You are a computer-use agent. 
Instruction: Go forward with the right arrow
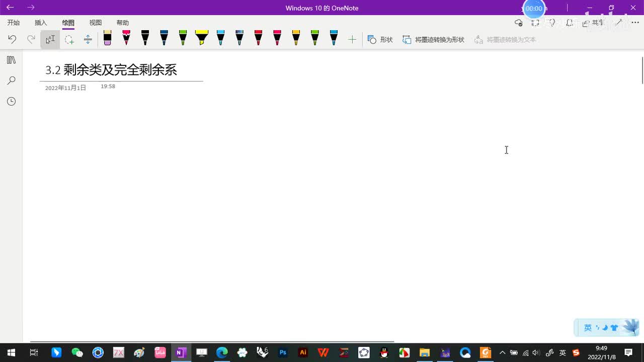31,8
